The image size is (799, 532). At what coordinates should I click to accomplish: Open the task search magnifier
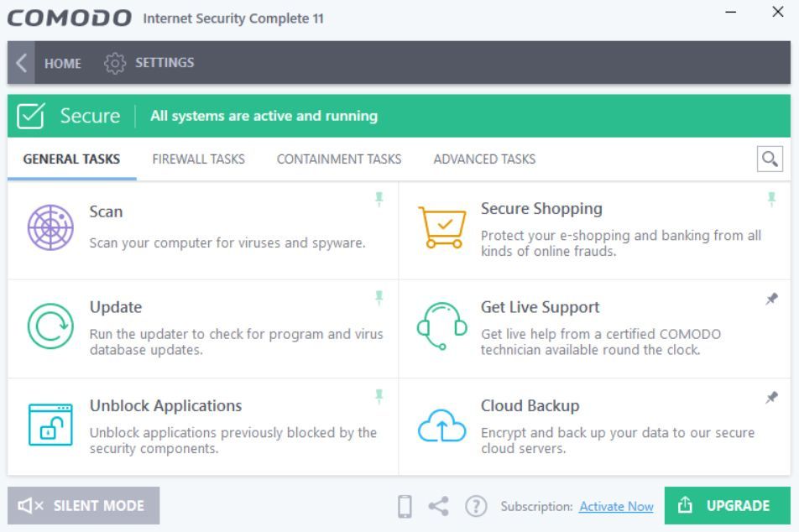(x=770, y=159)
